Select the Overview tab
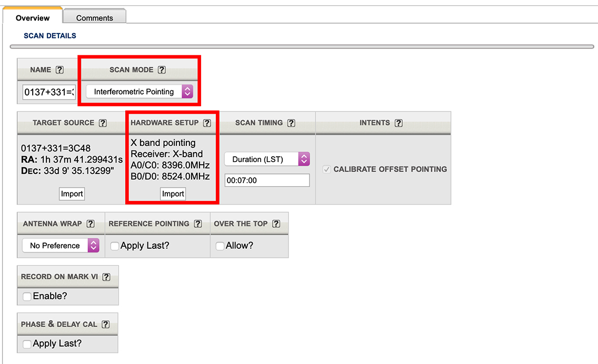The image size is (598, 364). (x=33, y=18)
